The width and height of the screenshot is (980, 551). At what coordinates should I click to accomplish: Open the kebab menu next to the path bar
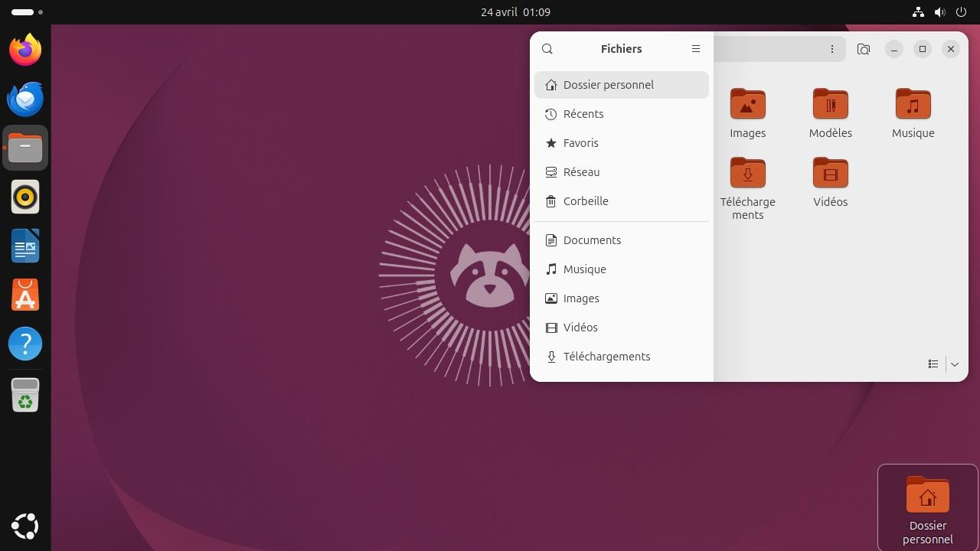coord(831,48)
